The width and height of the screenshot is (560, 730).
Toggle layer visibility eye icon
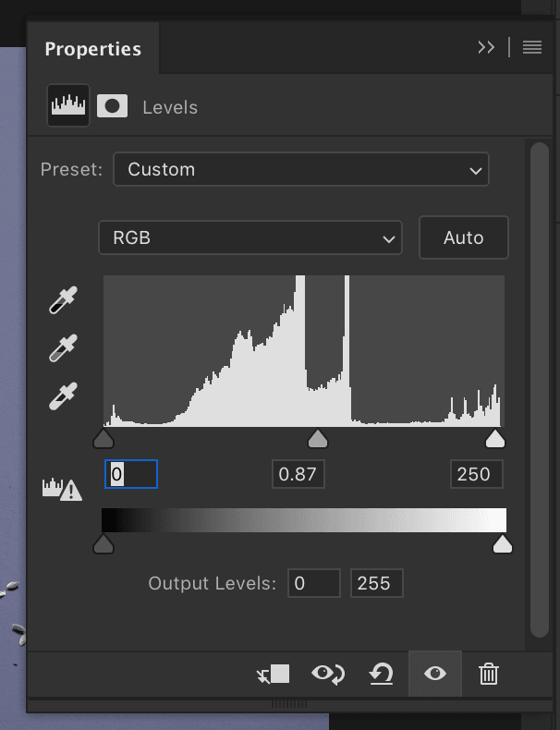[435, 674]
